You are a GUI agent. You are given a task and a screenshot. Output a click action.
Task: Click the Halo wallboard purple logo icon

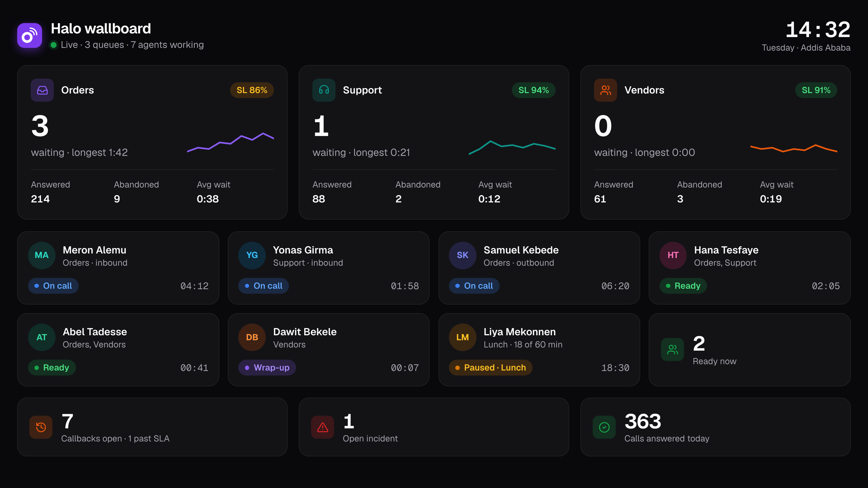coord(30,35)
